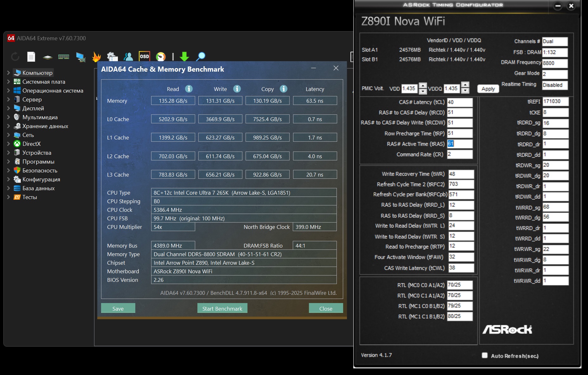588x375 pixels.
Task: Click the Мультимедиа speaker icon
Action: click(x=17, y=117)
